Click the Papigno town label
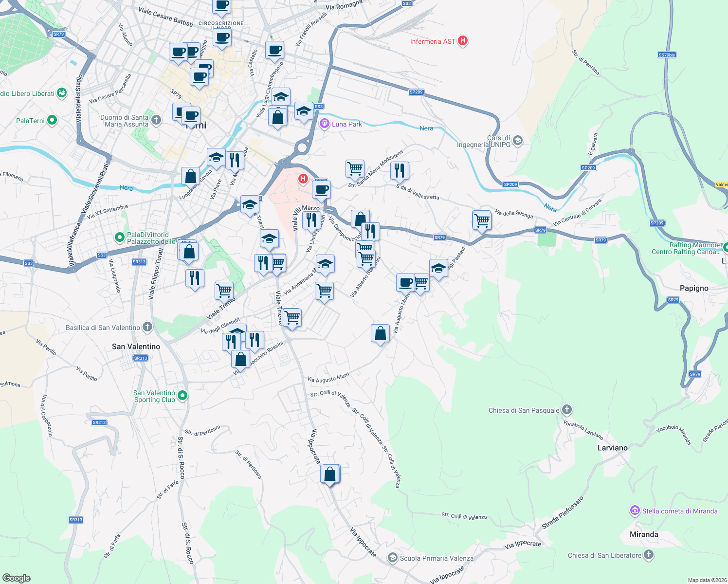This screenshot has height=584, width=728. pyautogui.click(x=694, y=288)
